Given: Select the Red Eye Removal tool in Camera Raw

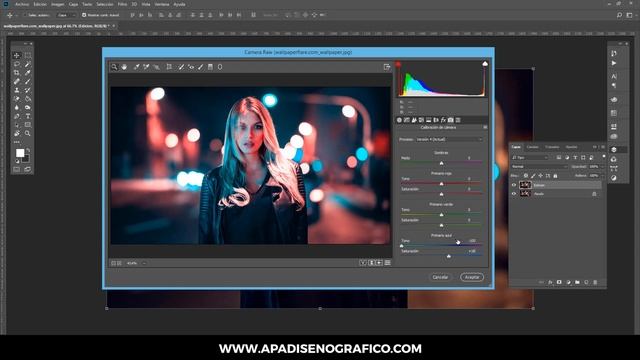Looking at the screenshot, I should point(191,67).
